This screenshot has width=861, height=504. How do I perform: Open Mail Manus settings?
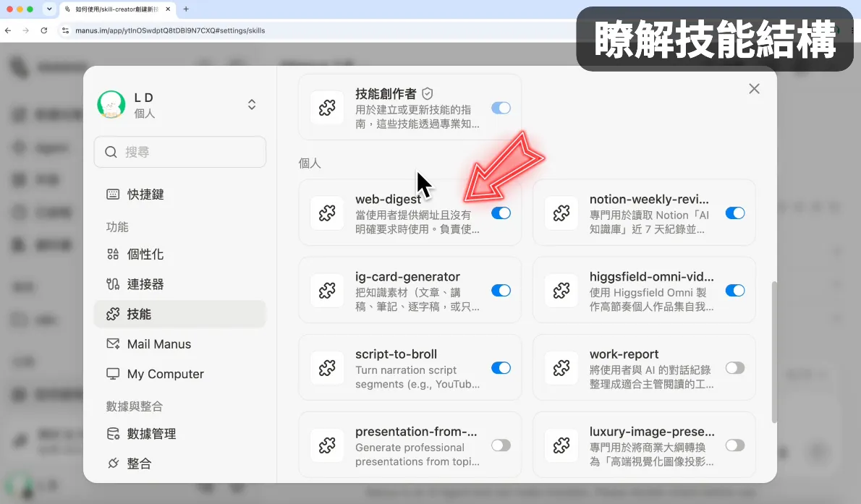point(180,344)
